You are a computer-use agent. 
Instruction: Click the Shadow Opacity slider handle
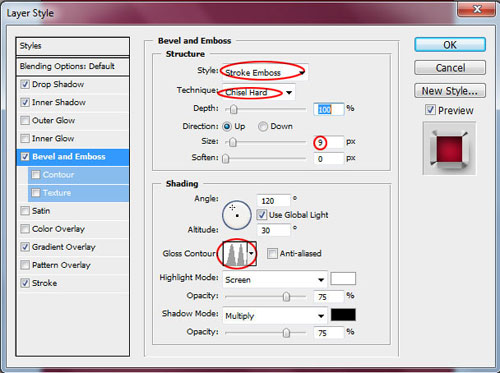click(x=286, y=333)
